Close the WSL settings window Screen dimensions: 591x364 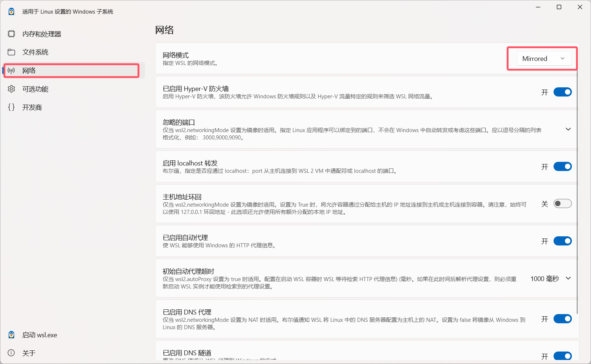point(580,7)
